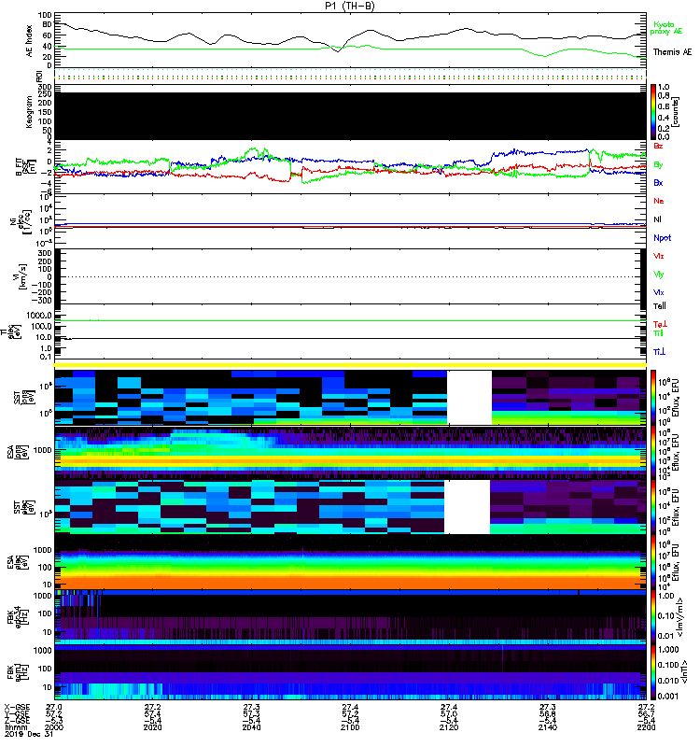Click the white data gap in SST ions panel
This screenshot has height=747, width=700.
click(469, 398)
